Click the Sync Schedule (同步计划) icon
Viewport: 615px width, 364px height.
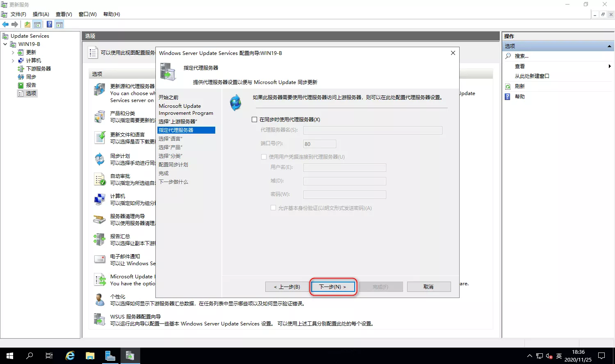(100, 159)
